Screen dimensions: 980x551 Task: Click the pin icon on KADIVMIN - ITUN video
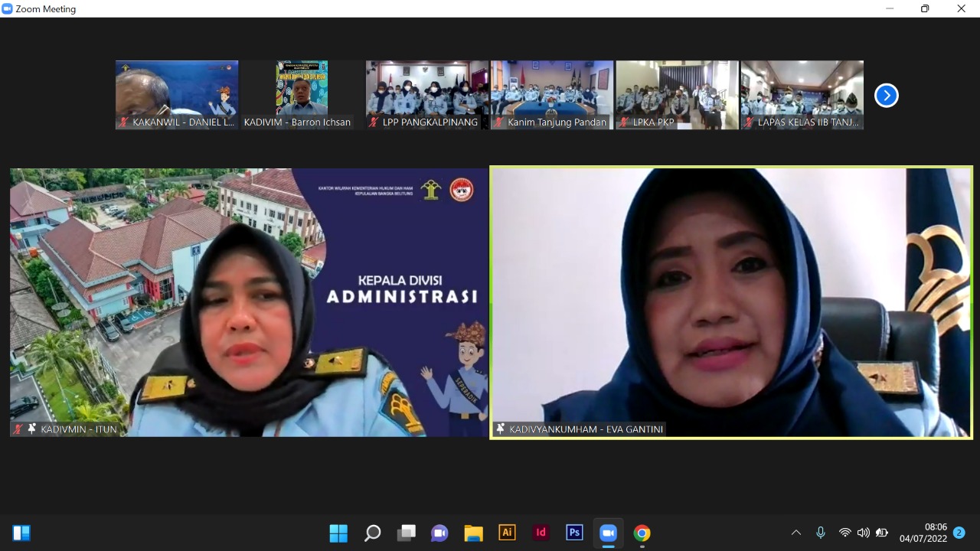pos(31,429)
